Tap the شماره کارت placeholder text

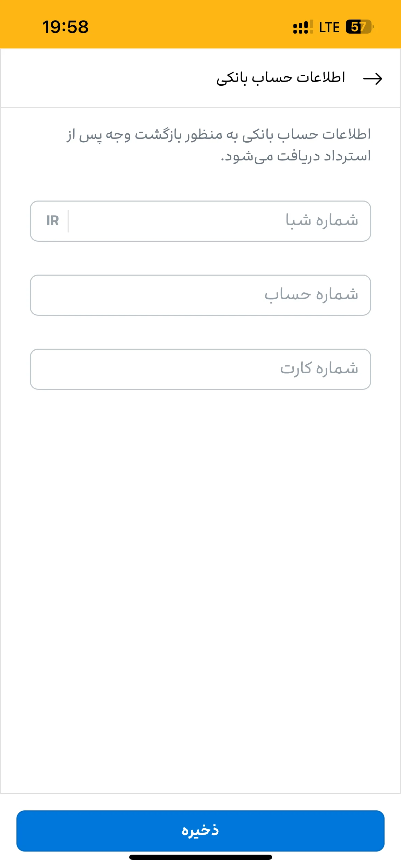click(x=319, y=368)
